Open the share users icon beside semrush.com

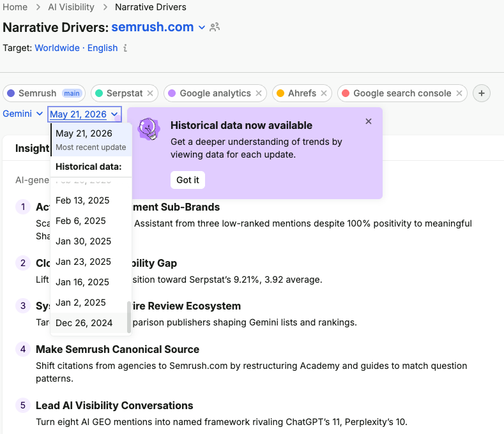[x=215, y=27]
